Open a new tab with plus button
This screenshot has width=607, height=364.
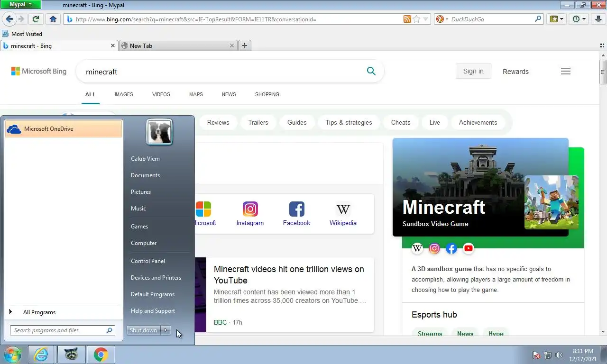click(245, 45)
